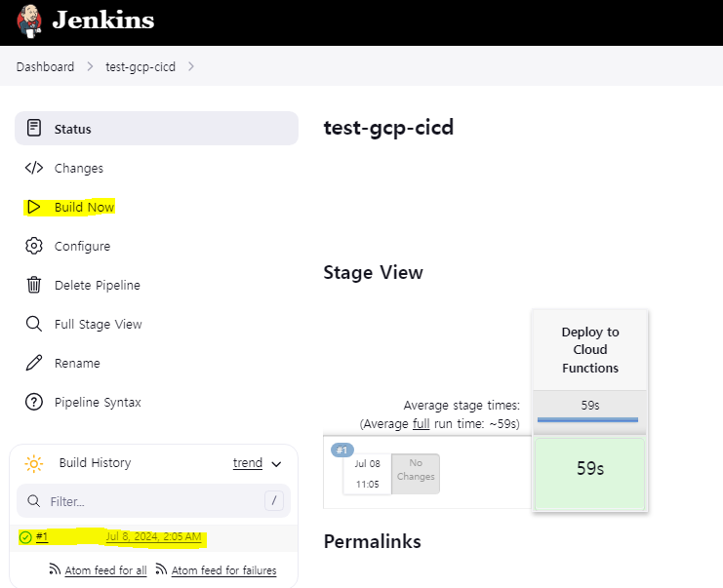Choose Delete Pipeline in sidebar

98,286
